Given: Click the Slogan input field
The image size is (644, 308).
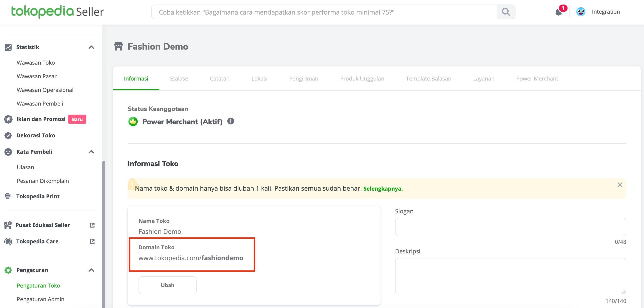Looking at the screenshot, I should click(510, 227).
